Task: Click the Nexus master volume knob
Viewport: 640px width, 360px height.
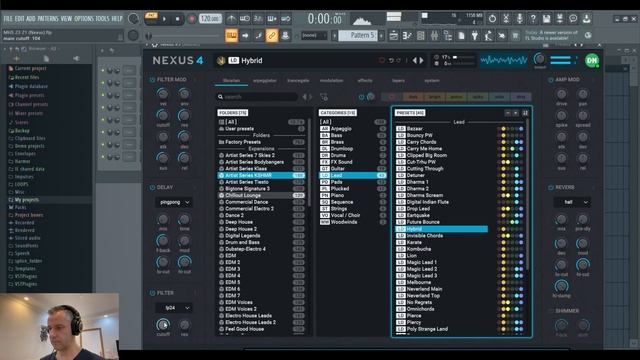Action: point(540,60)
